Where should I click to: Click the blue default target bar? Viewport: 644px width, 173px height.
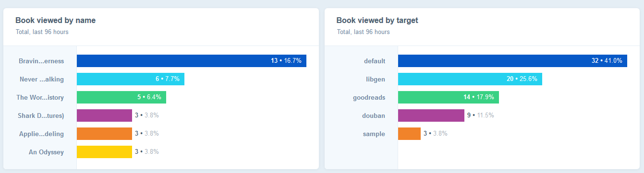click(x=512, y=61)
